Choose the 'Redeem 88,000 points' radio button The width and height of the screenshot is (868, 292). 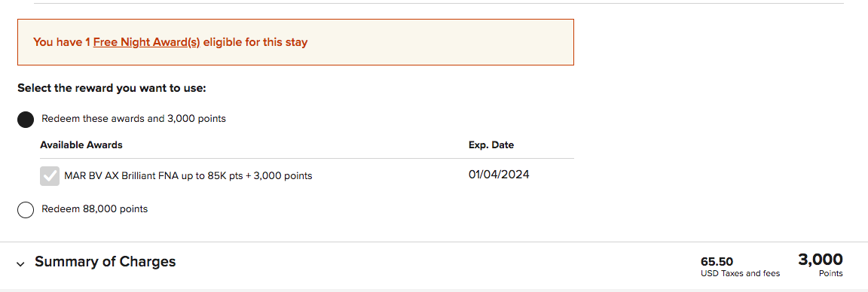[26, 210]
